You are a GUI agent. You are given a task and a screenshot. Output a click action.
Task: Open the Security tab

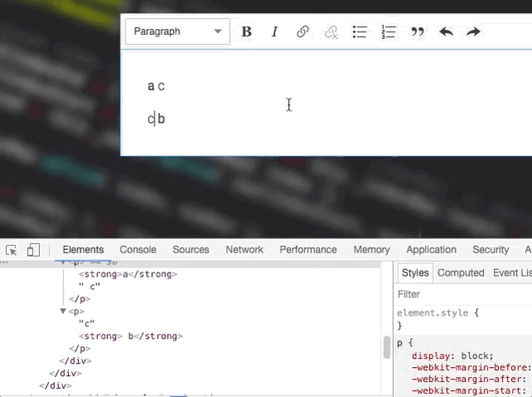pos(490,250)
